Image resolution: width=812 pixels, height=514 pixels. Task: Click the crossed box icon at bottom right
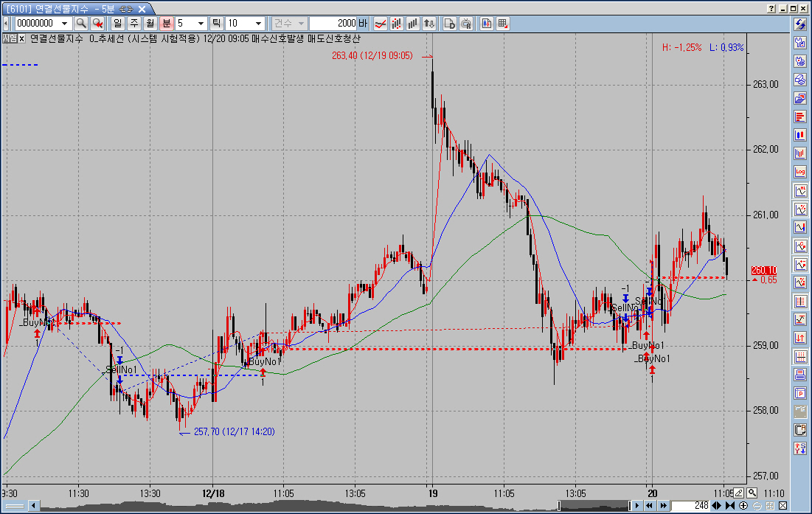[x=783, y=506]
